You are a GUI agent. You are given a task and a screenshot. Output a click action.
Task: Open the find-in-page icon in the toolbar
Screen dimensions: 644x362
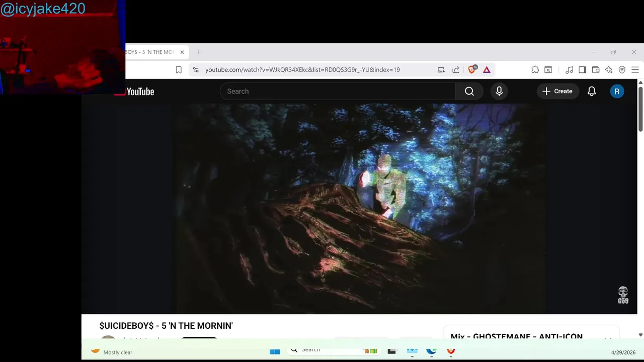(548, 70)
